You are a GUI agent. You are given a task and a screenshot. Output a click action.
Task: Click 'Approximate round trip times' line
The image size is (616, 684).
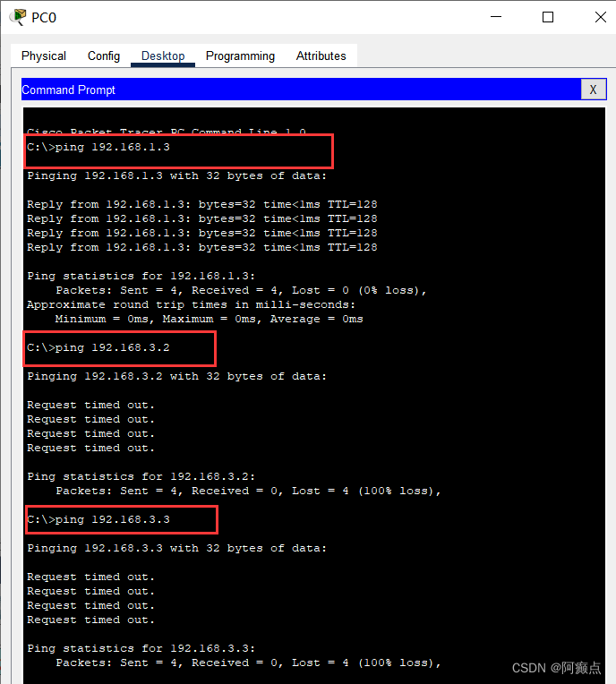191,305
